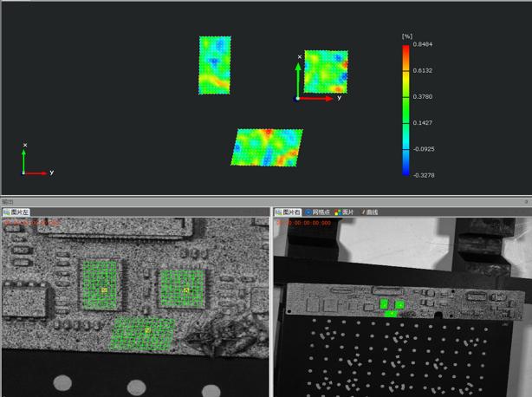Viewport: 532px width, 397px height.
Task: Click the strain color scale bar
Action: tap(405, 109)
